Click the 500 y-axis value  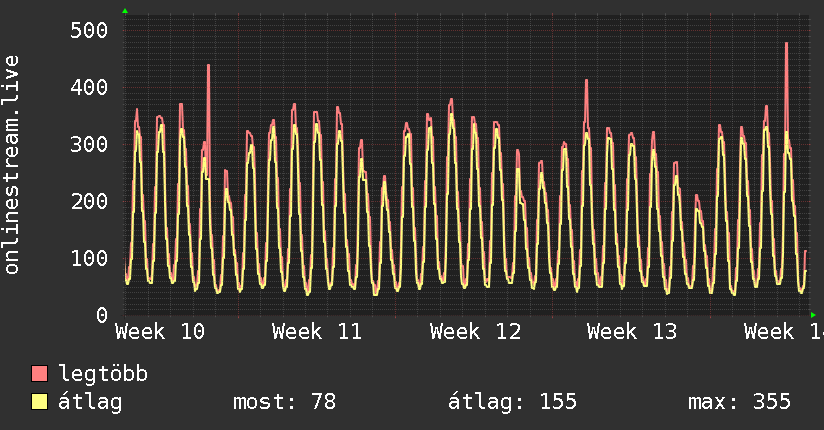pyautogui.click(x=89, y=30)
